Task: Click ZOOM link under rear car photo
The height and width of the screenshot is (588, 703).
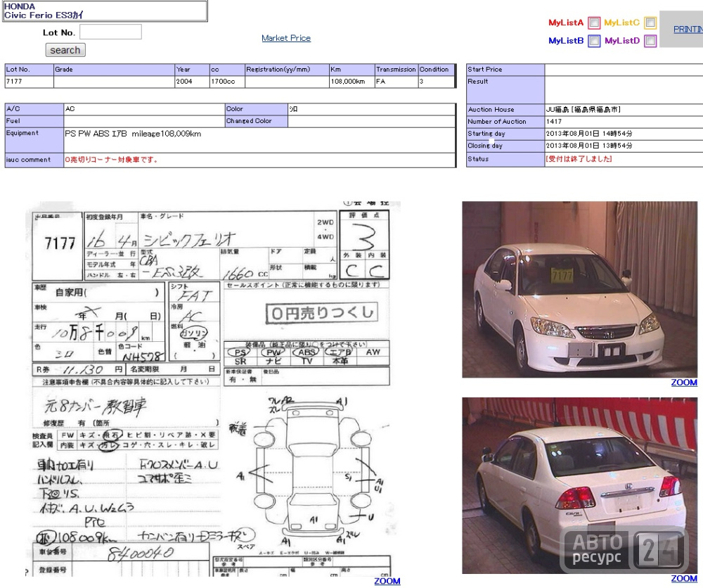Action: (x=684, y=579)
